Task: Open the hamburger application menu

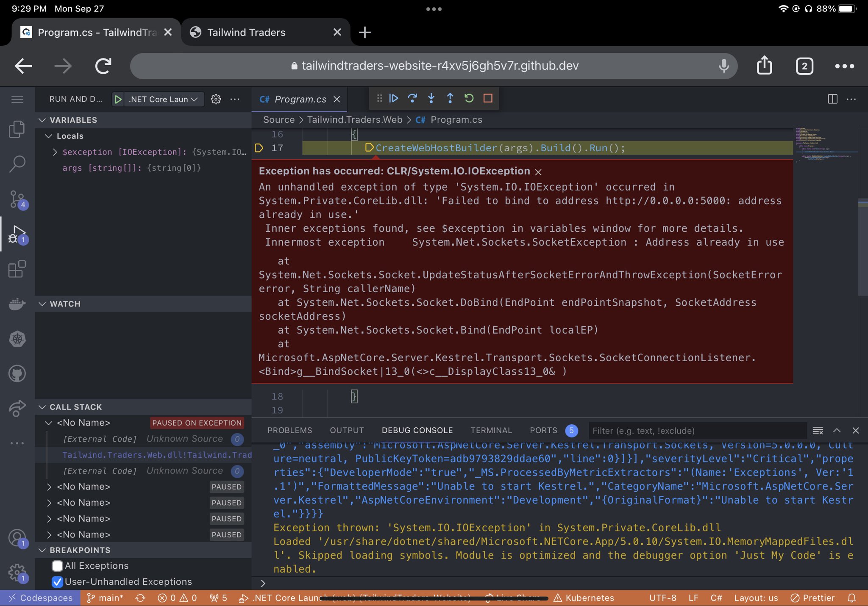Action: [x=17, y=100]
